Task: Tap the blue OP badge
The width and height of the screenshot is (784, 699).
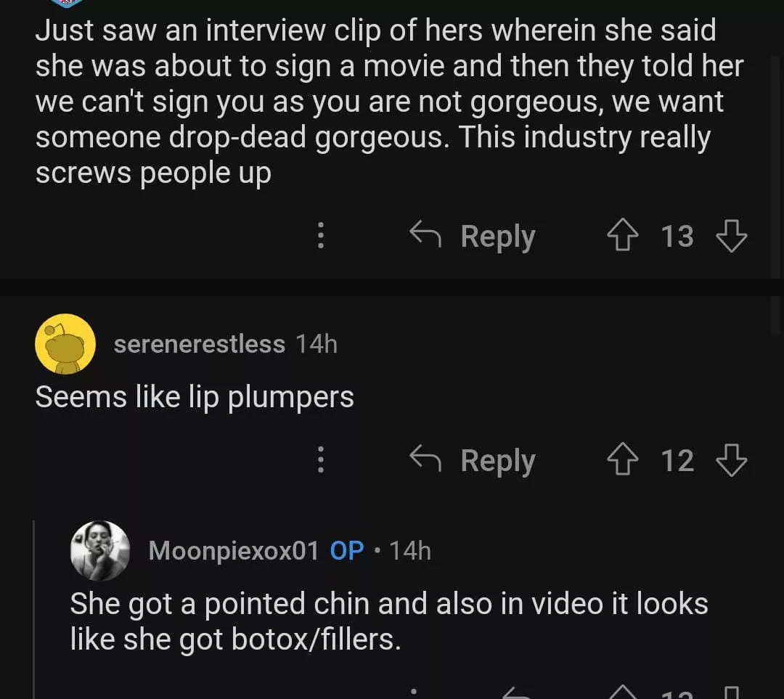Action: [347, 551]
